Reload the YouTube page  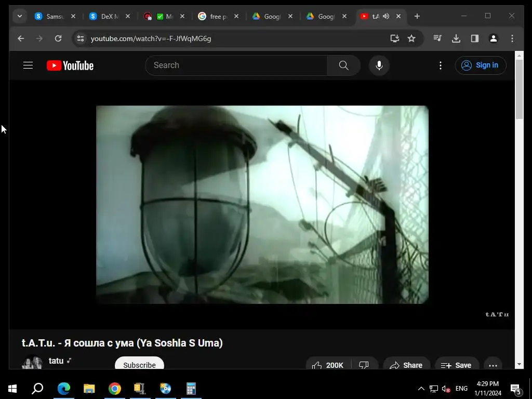(x=58, y=38)
